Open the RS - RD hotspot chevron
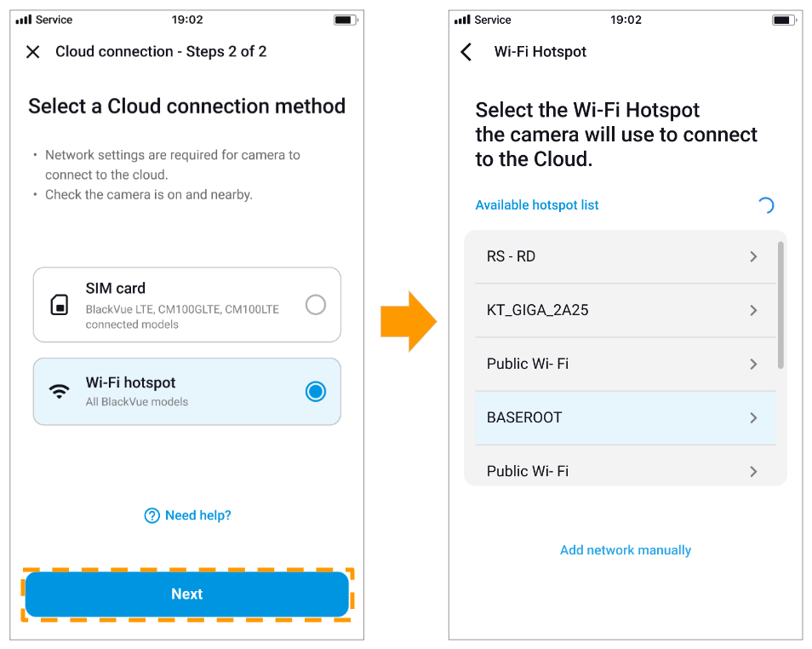Viewport: 812px width, 649px height. (753, 256)
